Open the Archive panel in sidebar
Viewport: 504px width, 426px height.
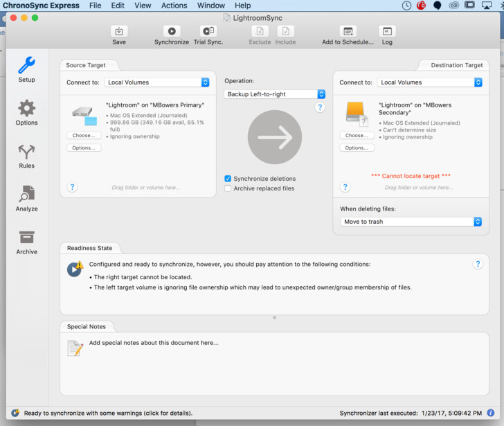pos(26,242)
